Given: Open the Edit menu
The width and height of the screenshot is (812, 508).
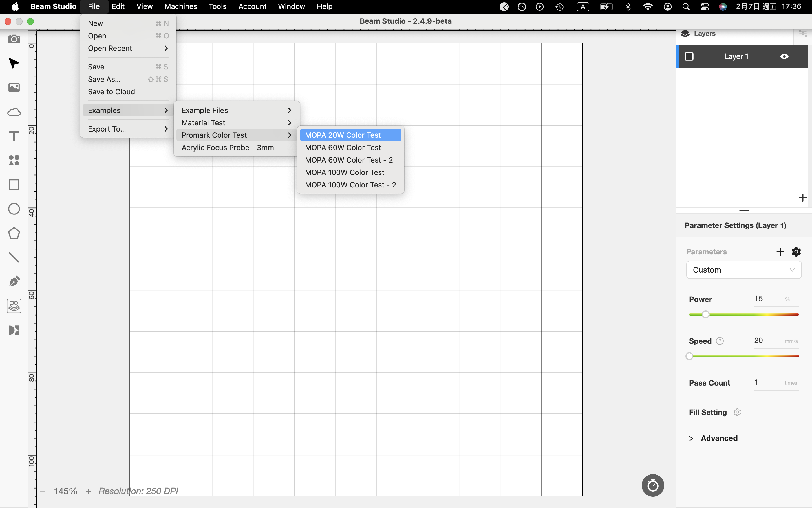Looking at the screenshot, I should 118,7.
